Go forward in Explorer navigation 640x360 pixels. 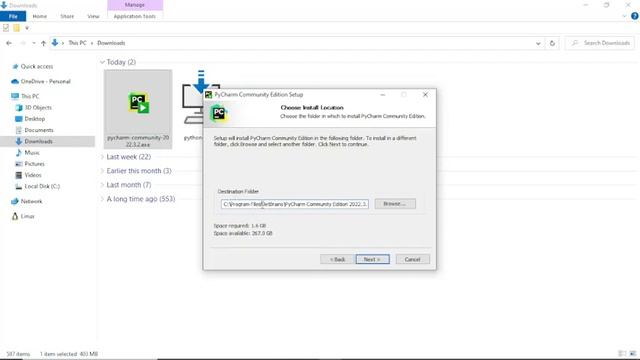click(x=22, y=43)
